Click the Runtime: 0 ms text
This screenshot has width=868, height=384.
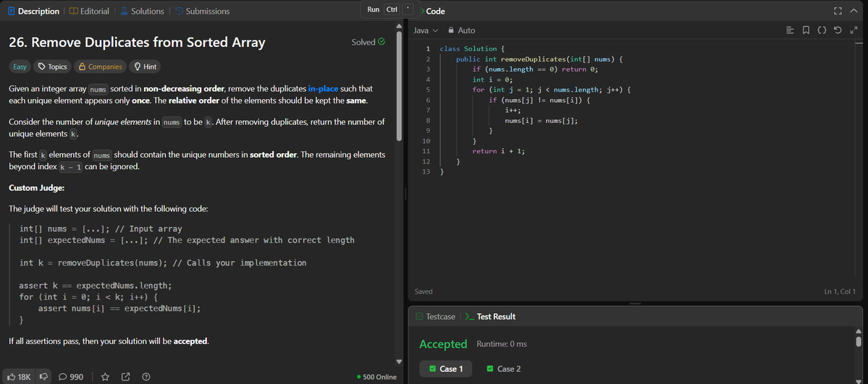502,344
